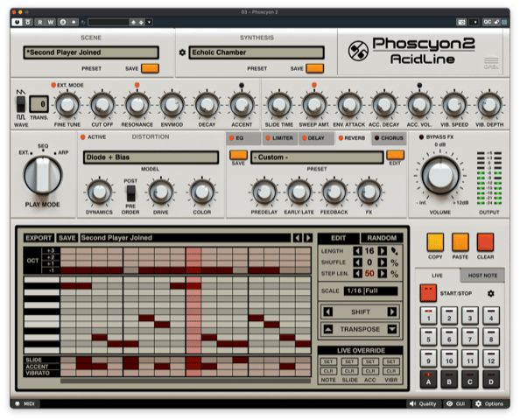Select pattern bank A
Viewport: 520px width, 420px height.
click(428, 379)
